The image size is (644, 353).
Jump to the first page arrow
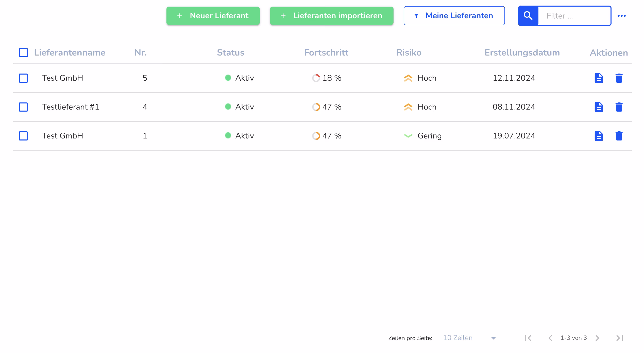(x=528, y=338)
